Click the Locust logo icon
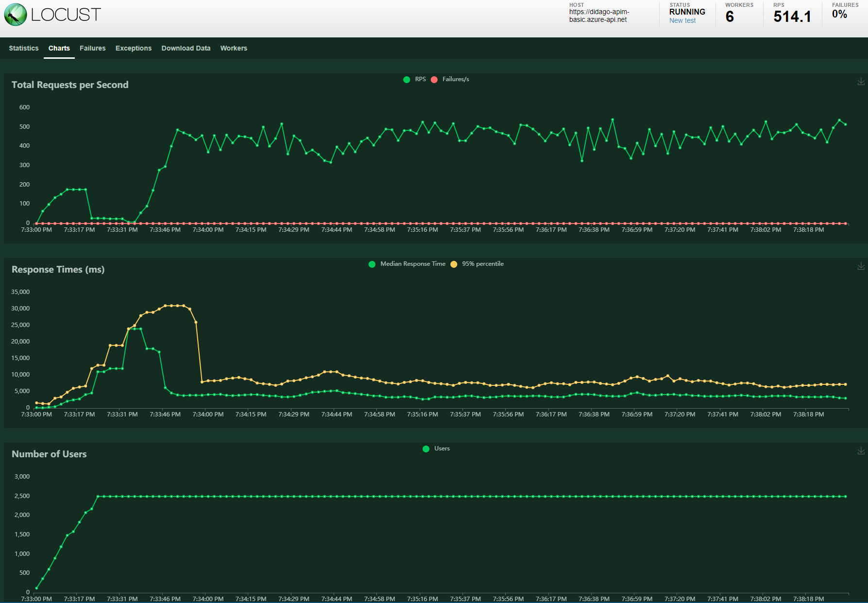The image size is (868, 603). point(16,15)
